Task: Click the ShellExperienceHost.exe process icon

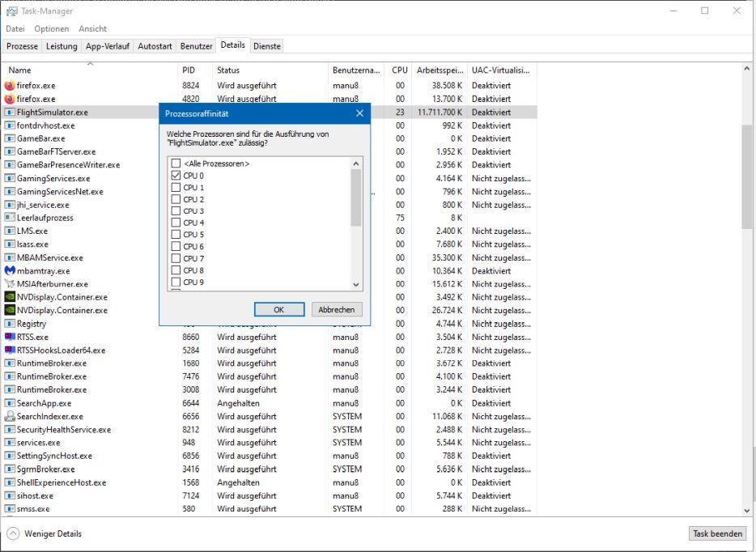Action: (x=10, y=482)
